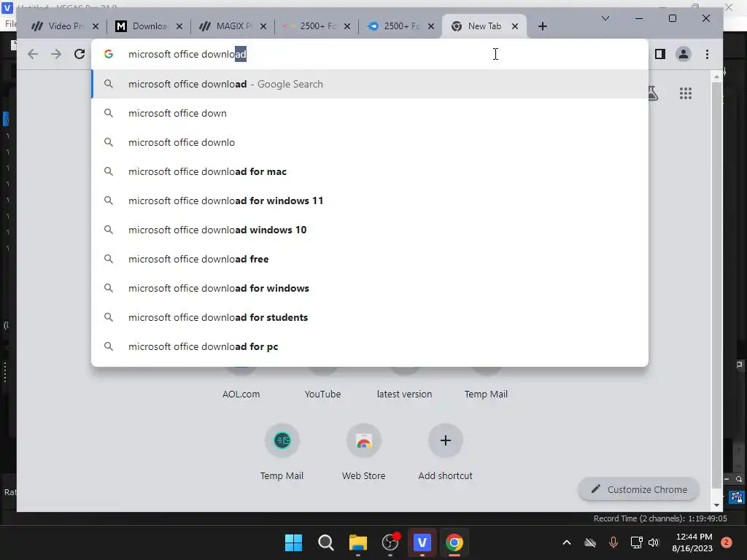
Task: Choose 'microsoft office download for mac'
Action: tap(370, 171)
